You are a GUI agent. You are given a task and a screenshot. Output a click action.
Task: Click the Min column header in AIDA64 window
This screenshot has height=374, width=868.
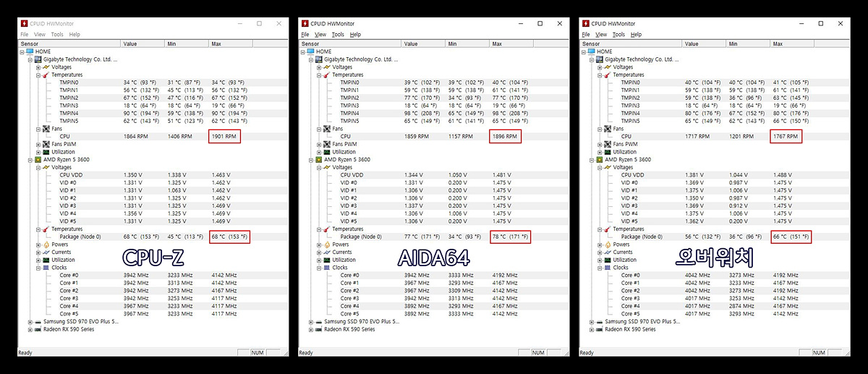(x=467, y=43)
